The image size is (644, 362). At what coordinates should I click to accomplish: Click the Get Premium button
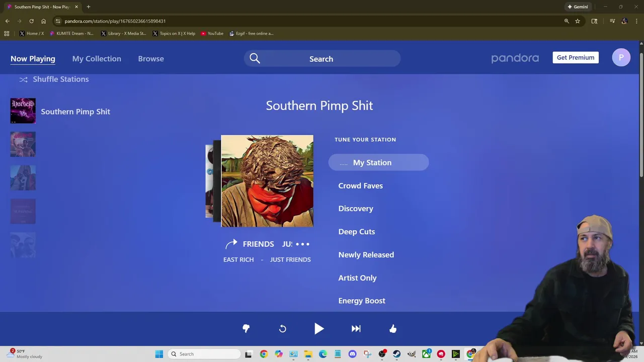pos(576,57)
